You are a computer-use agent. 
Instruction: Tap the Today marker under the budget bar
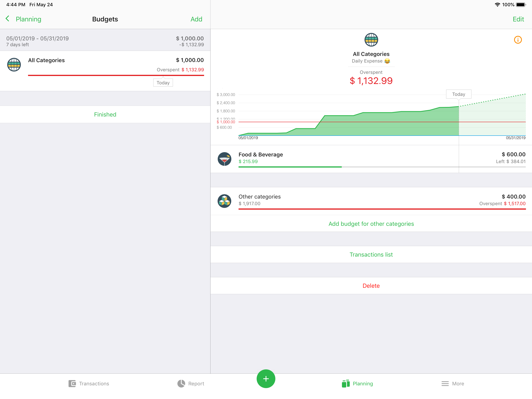(163, 83)
